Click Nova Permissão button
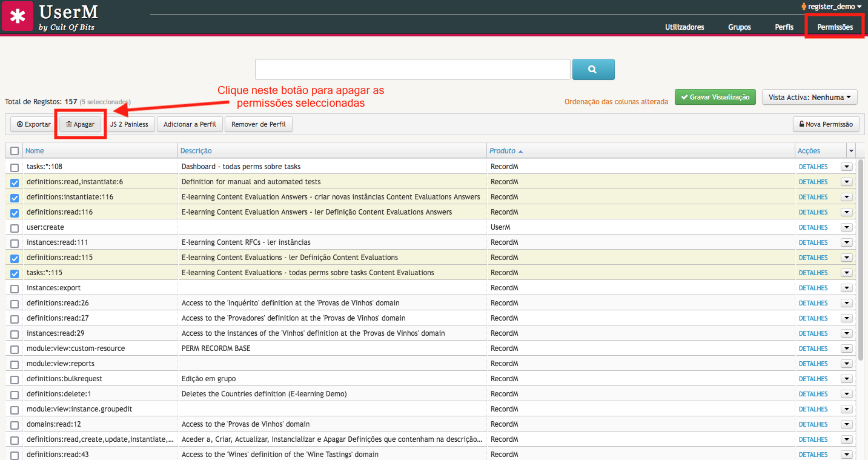868x460 pixels. pos(826,124)
